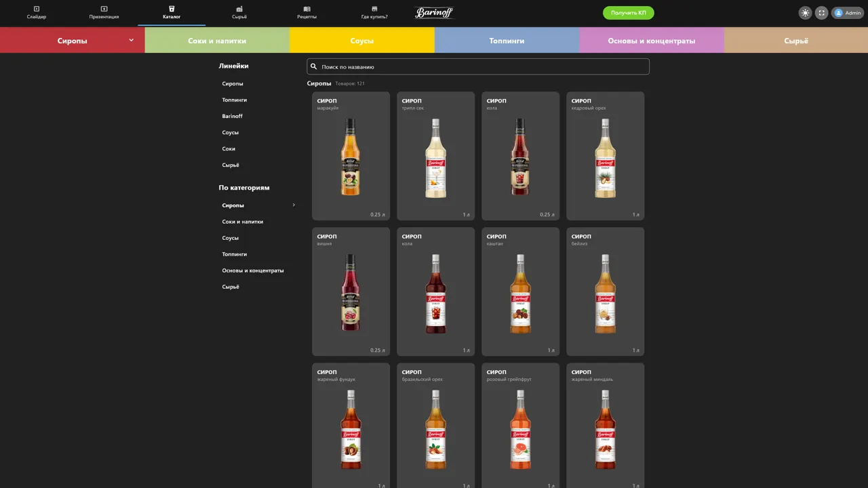
Task: Select the green Соки и напитки category
Action: click(217, 41)
